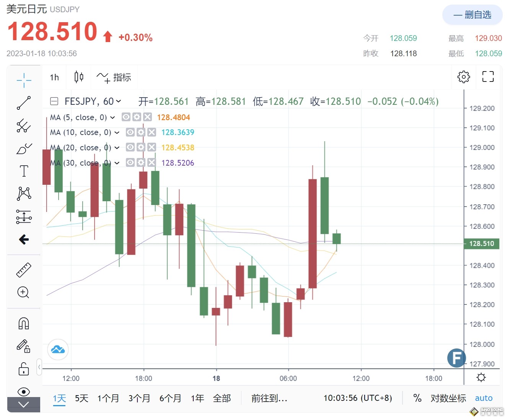Toggle hide all drawings eye icon
This screenshot has width=507, height=420.
(24, 392)
